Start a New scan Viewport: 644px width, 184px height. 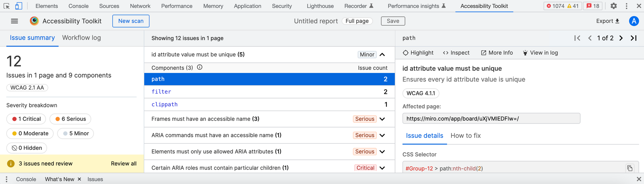[x=131, y=21]
